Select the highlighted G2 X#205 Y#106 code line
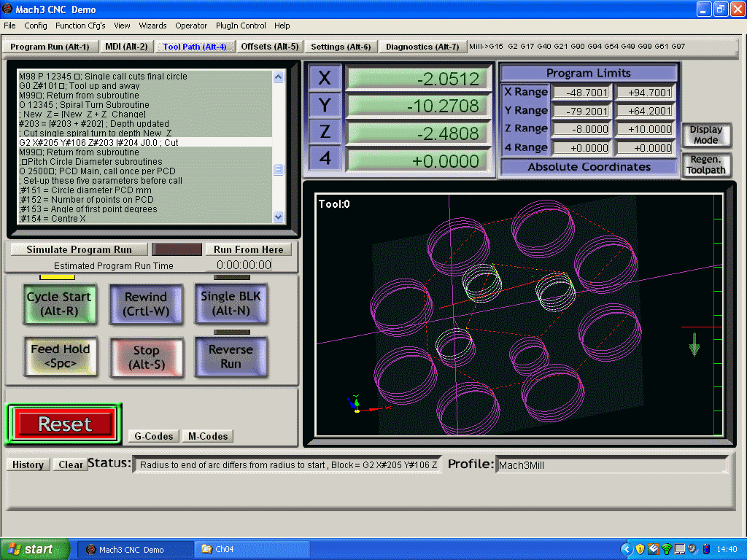The height and width of the screenshot is (560, 747). pyautogui.click(x=145, y=142)
